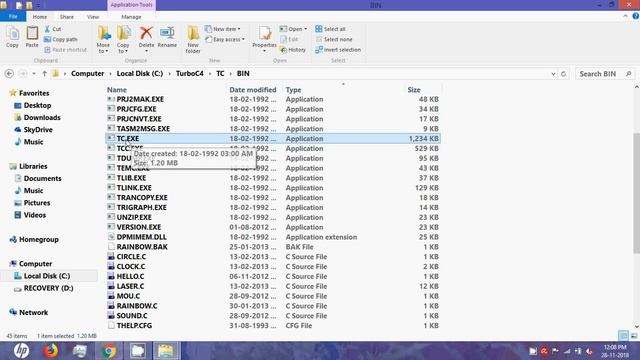This screenshot has width=640, height=360.
Task: Open the File menu tab
Action: click(13, 17)
